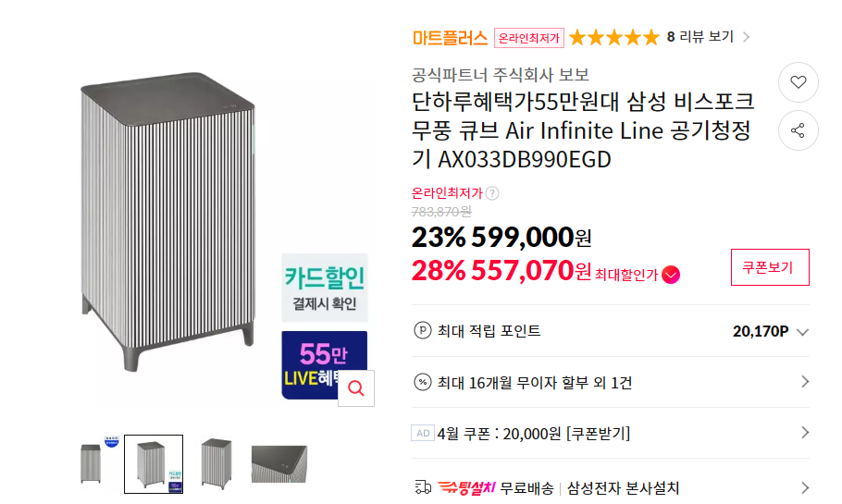The image size is (842, 504).
Task: Toggle the red 최대할인가 dropdown circle
Action: point(671,275)
